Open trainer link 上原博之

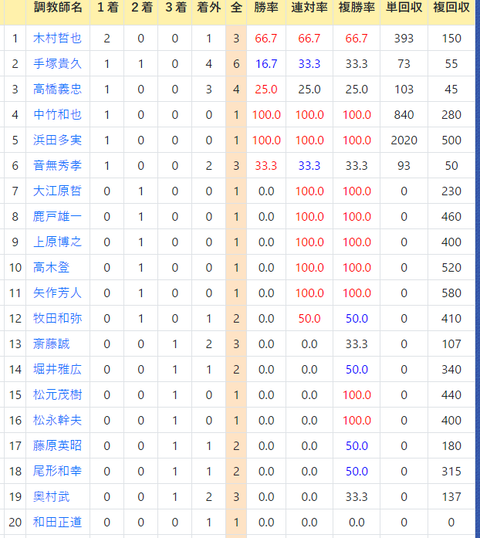pos(57,242)
